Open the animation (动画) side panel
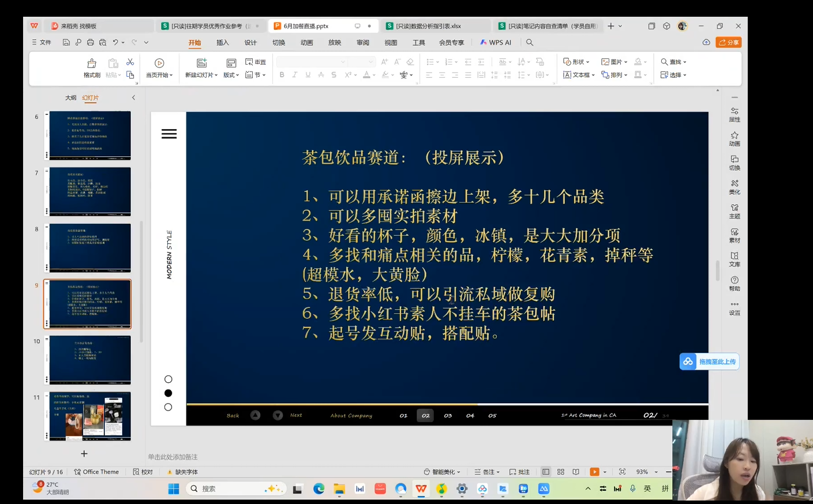Viewport: 813px width, 504px height. pyautogui.click(x=734, y=138)
